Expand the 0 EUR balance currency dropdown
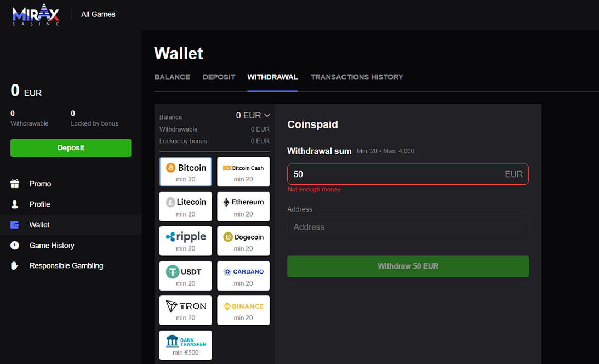The height and width of the screenshot is (364, 599). pos(253,115)
